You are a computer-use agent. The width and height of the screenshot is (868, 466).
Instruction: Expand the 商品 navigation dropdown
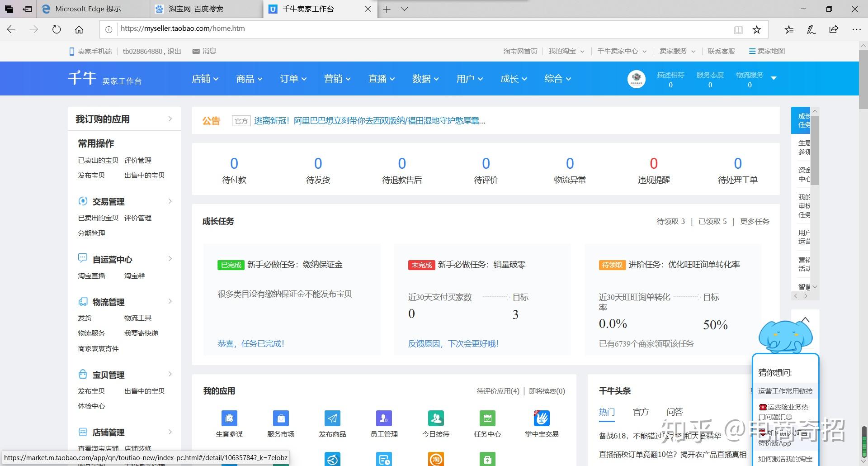coord(249,79)
